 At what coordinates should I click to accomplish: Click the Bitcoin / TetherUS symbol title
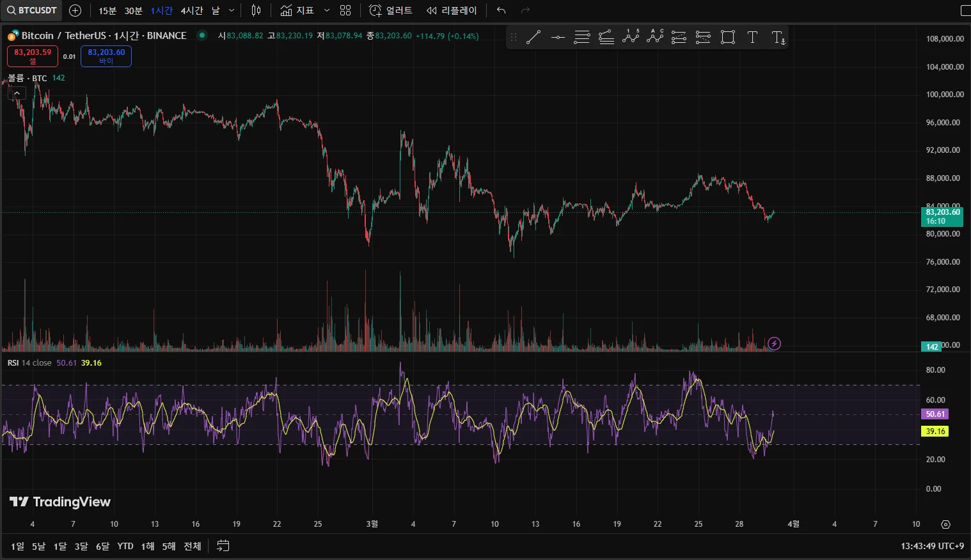point(104,36)
